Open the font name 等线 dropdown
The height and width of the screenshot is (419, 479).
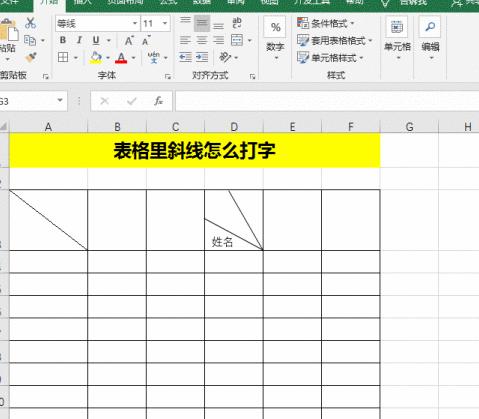135,23
